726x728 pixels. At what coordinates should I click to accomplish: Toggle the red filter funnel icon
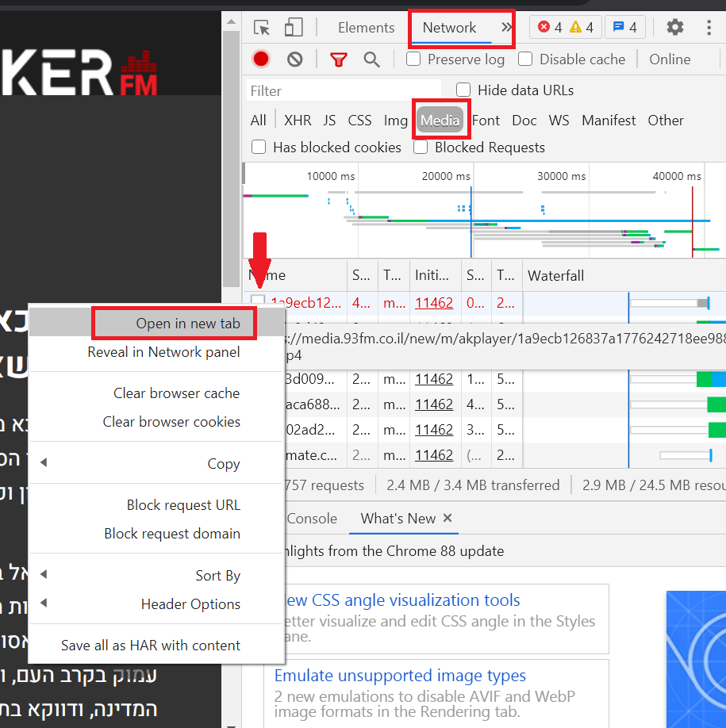(x=339, y=59)
